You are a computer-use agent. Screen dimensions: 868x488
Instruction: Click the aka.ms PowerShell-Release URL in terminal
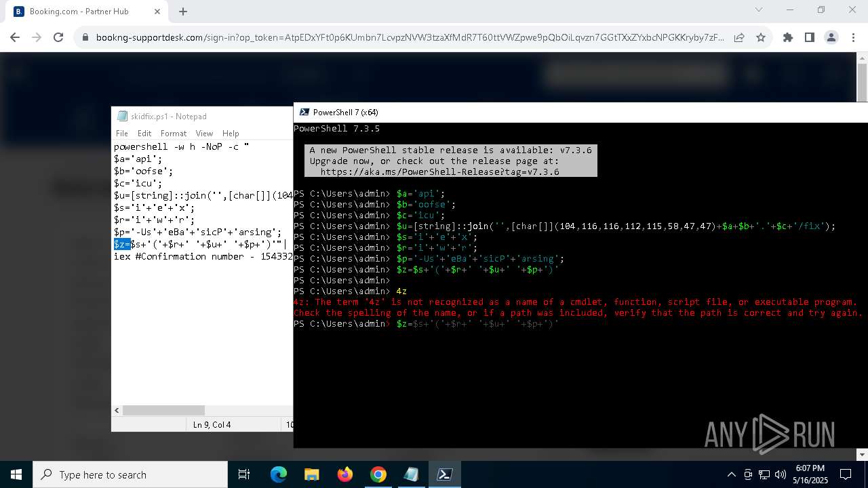pos(440,172)
